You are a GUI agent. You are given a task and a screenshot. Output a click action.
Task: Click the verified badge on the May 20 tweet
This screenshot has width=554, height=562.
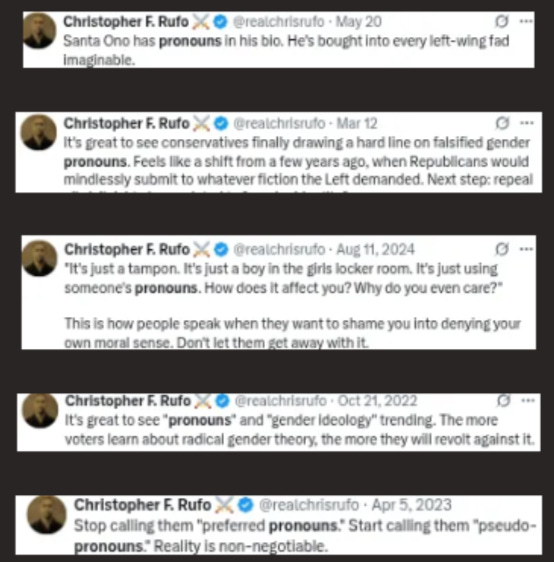pos(220,22)
